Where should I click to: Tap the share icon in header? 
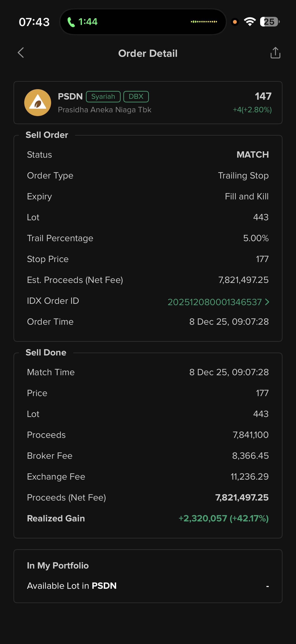tap(275, 53)
